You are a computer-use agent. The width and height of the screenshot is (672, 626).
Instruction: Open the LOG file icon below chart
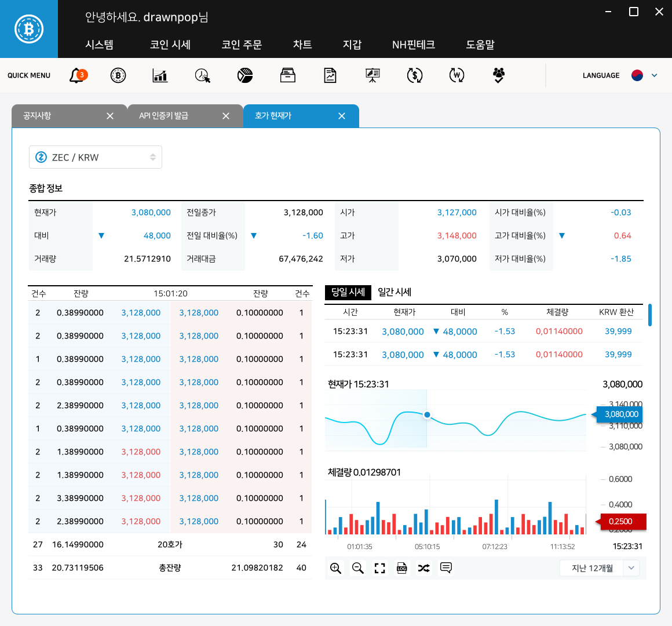coord(401,568)
